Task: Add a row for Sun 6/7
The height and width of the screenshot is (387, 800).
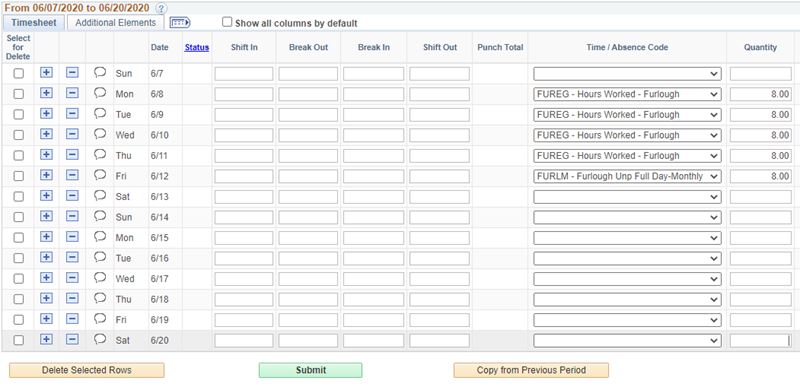Action: coord(46,72)
